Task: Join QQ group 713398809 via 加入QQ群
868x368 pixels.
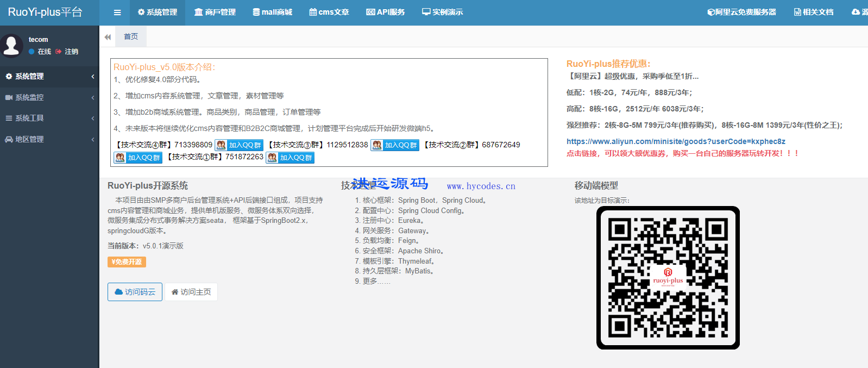Action: [239, 145]
